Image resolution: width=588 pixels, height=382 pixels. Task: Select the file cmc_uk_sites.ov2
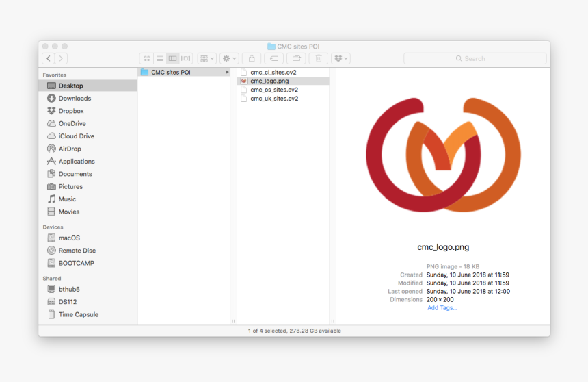tap(283, 99)
